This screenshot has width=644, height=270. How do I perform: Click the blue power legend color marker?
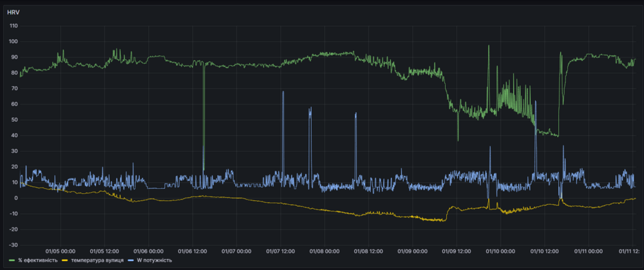[131, 261]
